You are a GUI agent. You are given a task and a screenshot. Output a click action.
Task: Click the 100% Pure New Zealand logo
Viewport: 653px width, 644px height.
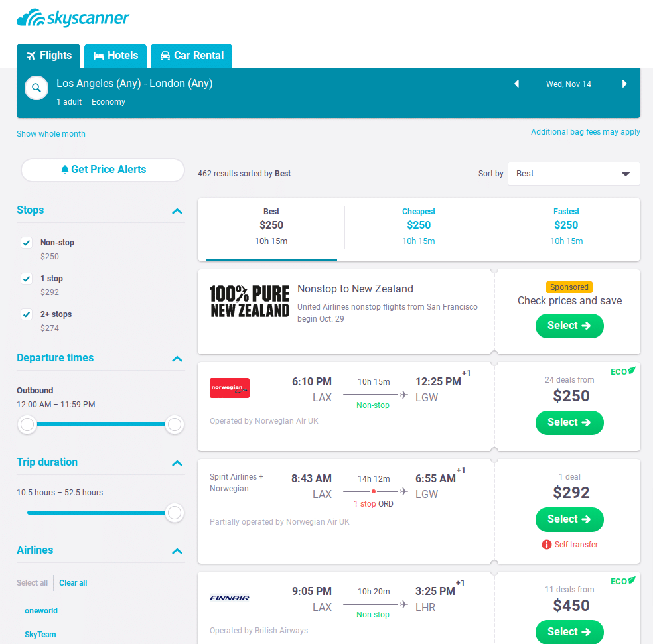[x=250, y=301]
